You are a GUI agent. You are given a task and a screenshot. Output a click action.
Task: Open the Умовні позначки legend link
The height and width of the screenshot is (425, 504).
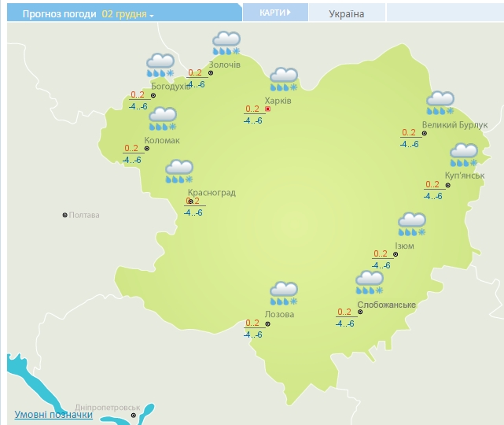pos(53,415)
